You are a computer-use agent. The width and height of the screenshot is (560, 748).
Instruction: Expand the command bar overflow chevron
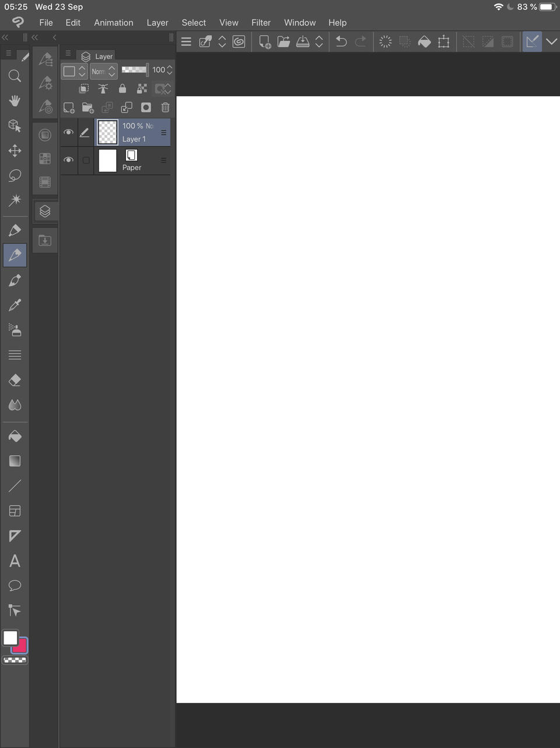pos(551,41)
